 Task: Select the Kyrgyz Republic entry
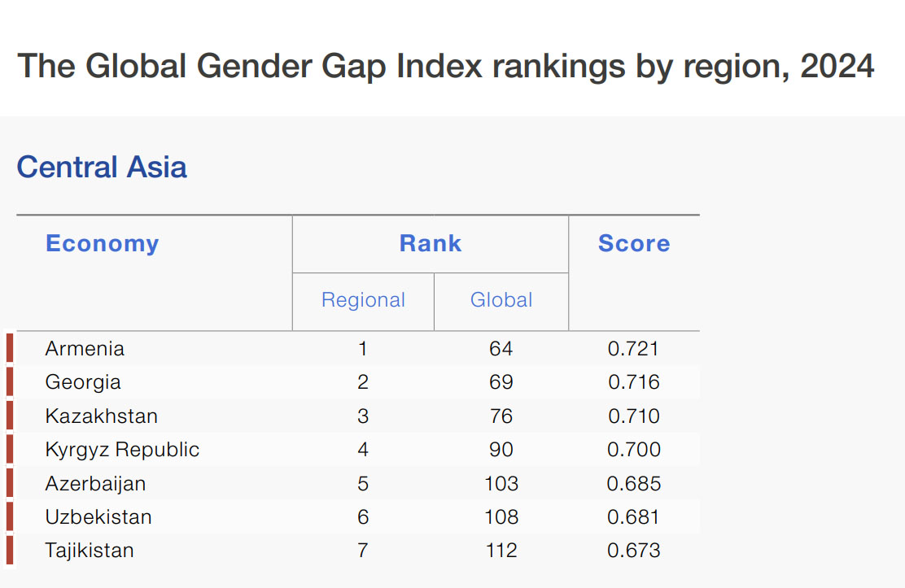pyautogui.click(x=122, y=450)
